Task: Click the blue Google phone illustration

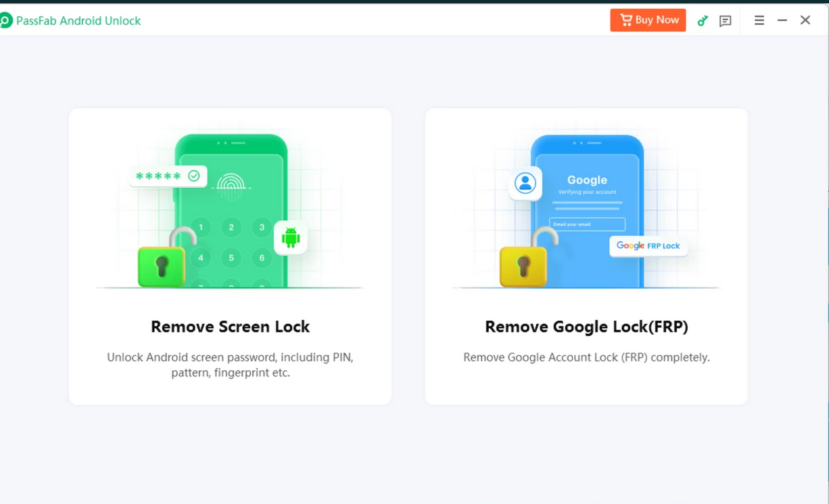Action: click(587, 211)
